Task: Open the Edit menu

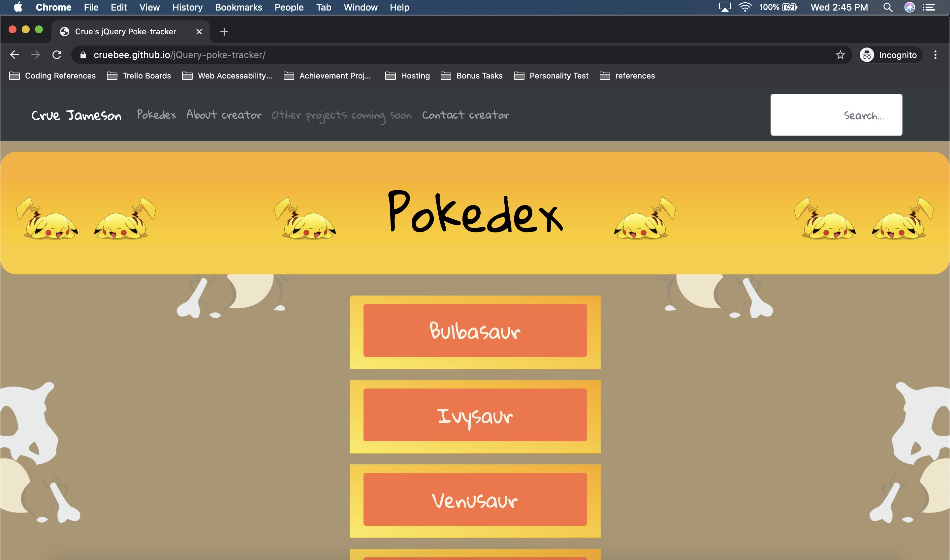Action: point(118,7)
